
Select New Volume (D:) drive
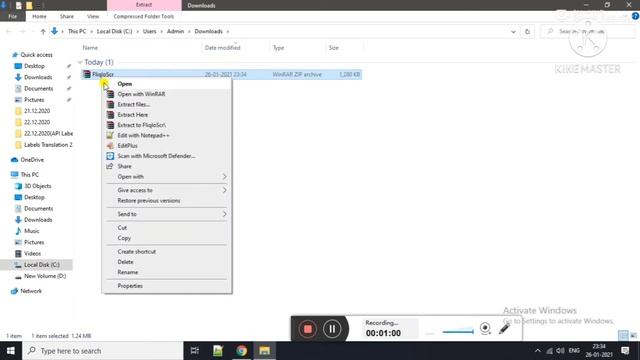click(x=45, y=276)
